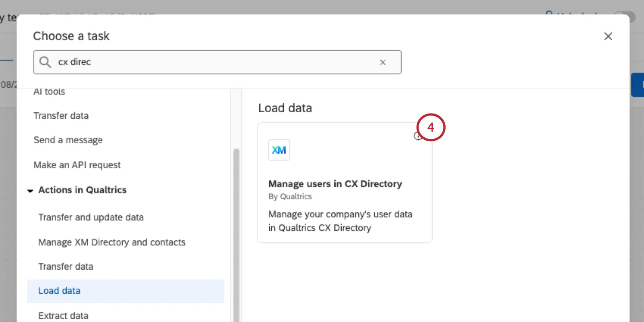The width and height of the screenshot is (644, 322).
Task: Click the XM logo on the task card
Action: pos(279,150)
